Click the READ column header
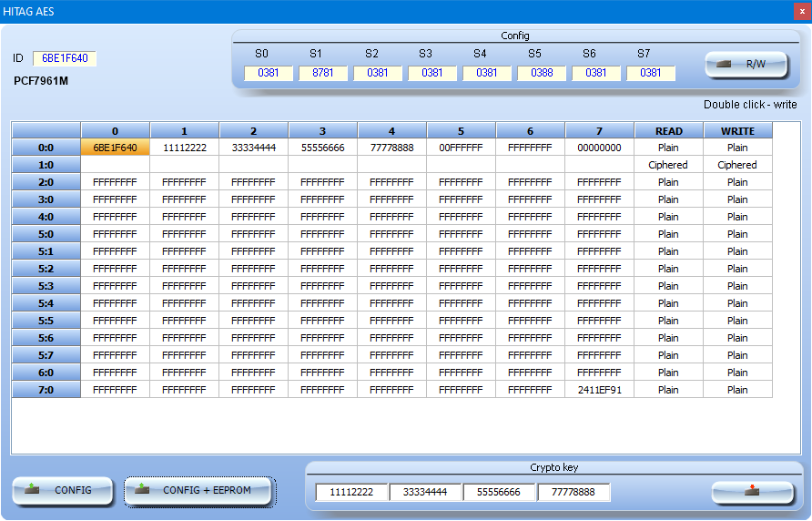The height and width of the screenshot is (521, 812). tap(668, 131)
